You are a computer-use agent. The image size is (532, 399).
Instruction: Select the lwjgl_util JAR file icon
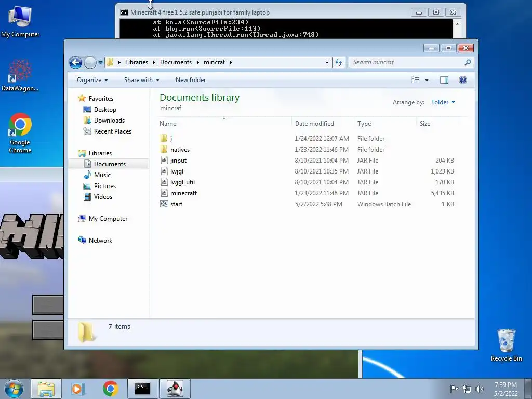coord(164,182)
